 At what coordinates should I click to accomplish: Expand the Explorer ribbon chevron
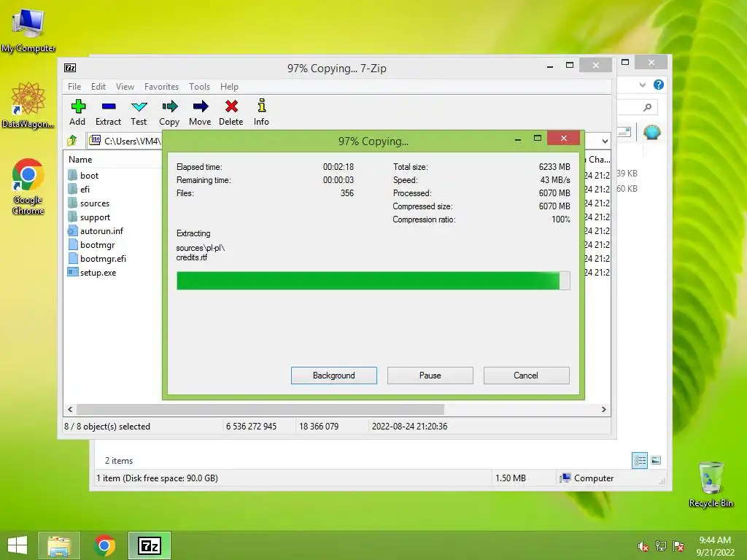pyautogui.click(x=642, y=85)
